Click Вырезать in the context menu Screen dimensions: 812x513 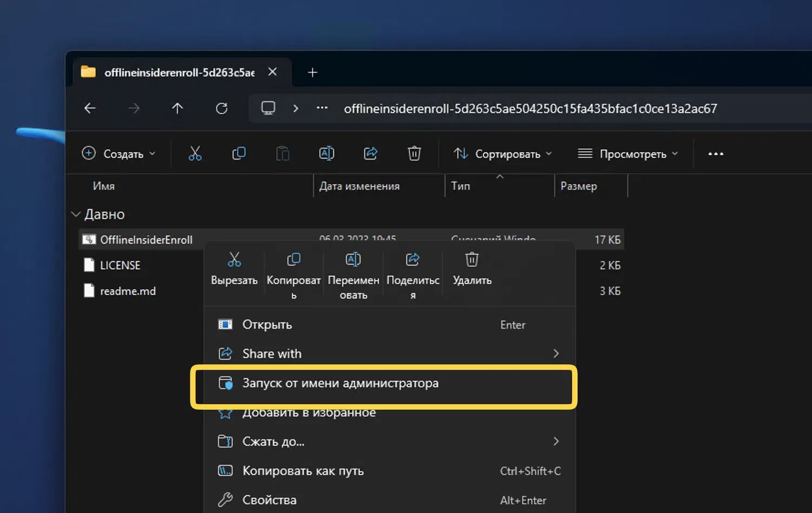click(234, 269)
